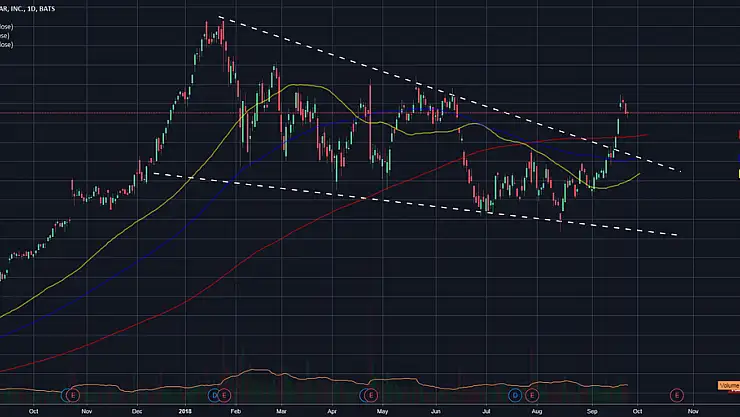Click the earnings E marker near May

point(371,396)
